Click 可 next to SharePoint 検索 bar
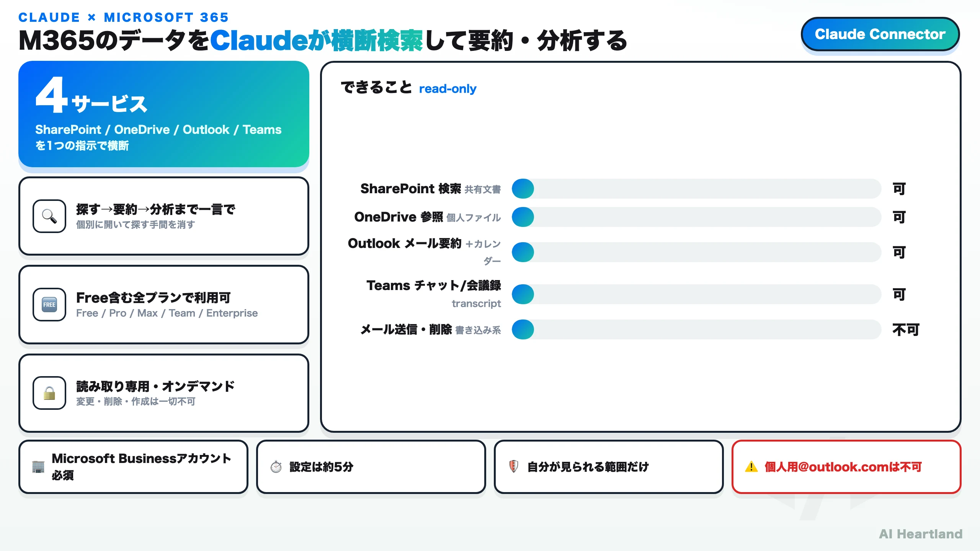This screenshot has height=551, width=980. click(x=899, y=189)
